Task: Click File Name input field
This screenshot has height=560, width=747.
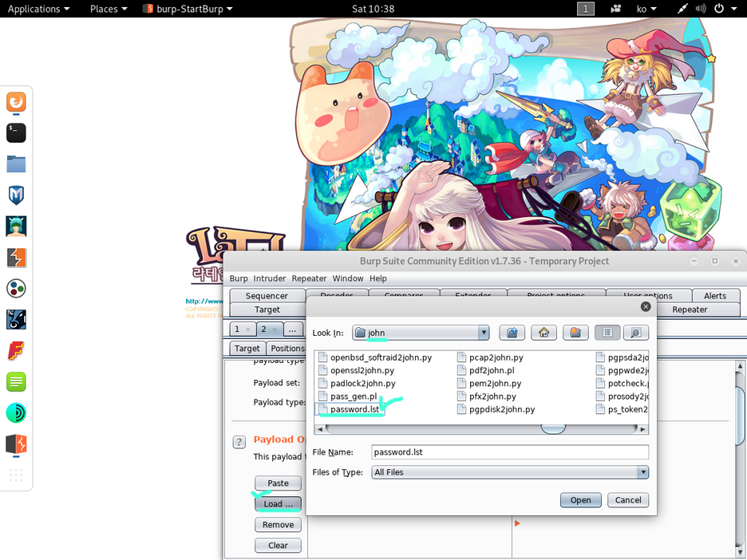Action: click(x=510, y=452)
